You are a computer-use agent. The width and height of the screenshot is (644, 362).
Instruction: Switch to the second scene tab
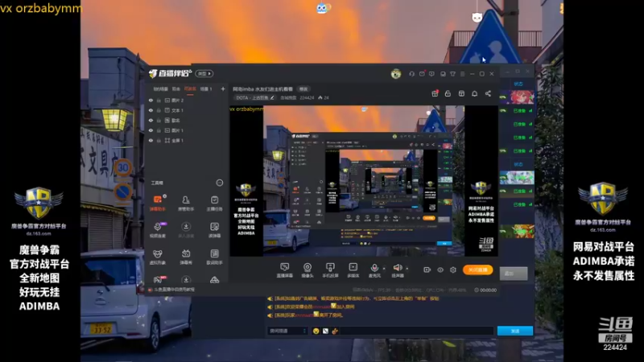176,88
